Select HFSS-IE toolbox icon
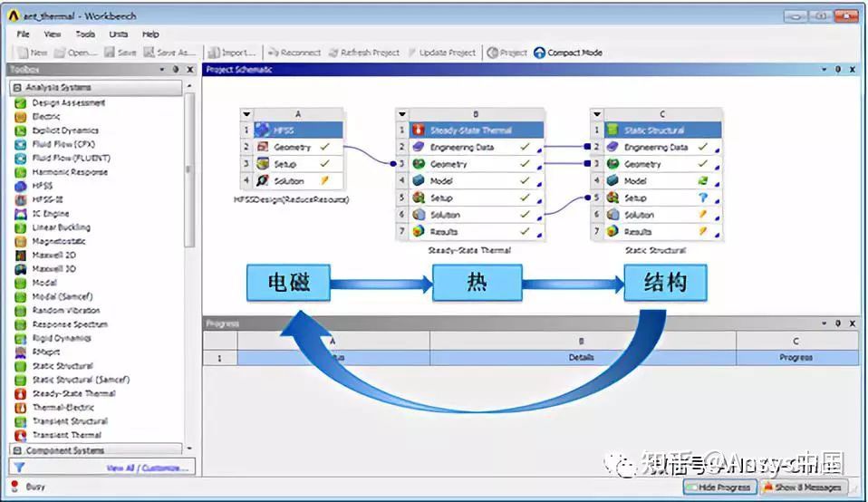The height and width of the screenshot is (502, 868). (x=21, y=200)
